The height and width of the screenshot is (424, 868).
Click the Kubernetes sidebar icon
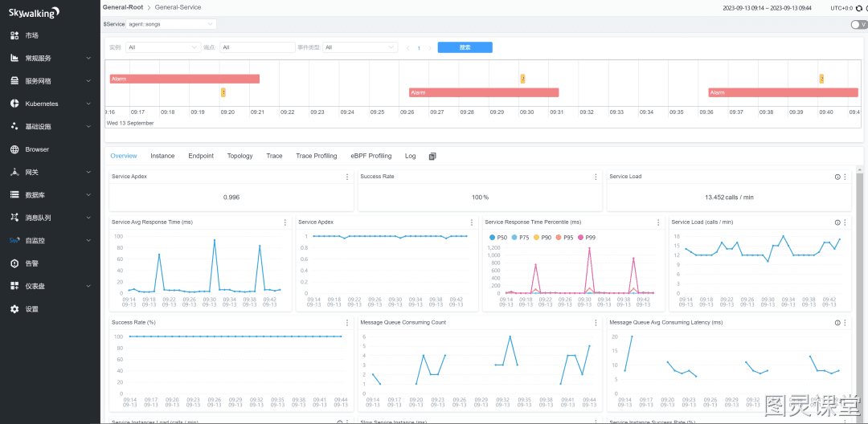point(15,104)
